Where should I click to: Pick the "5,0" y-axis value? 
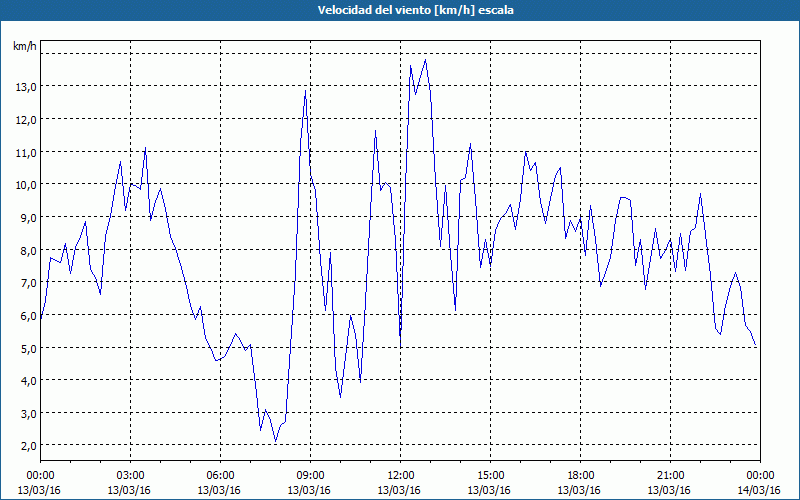click(x=28, y=348)
